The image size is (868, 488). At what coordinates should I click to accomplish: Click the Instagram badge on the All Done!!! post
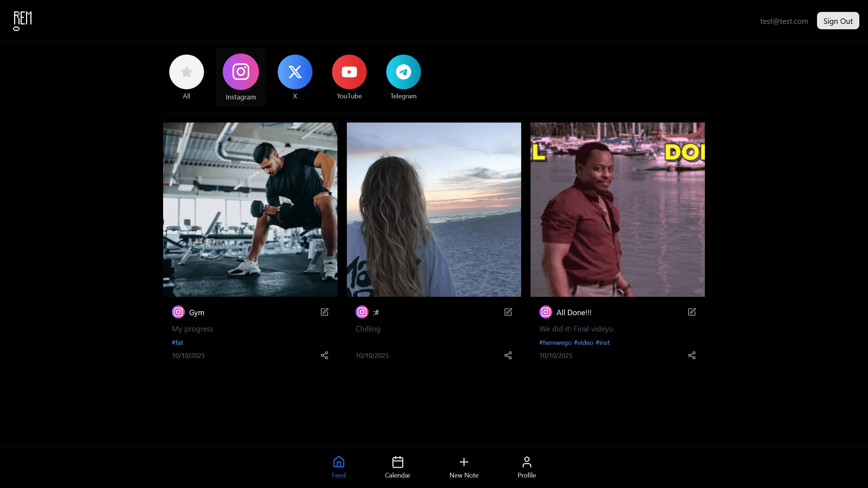[x=545, y=312]
